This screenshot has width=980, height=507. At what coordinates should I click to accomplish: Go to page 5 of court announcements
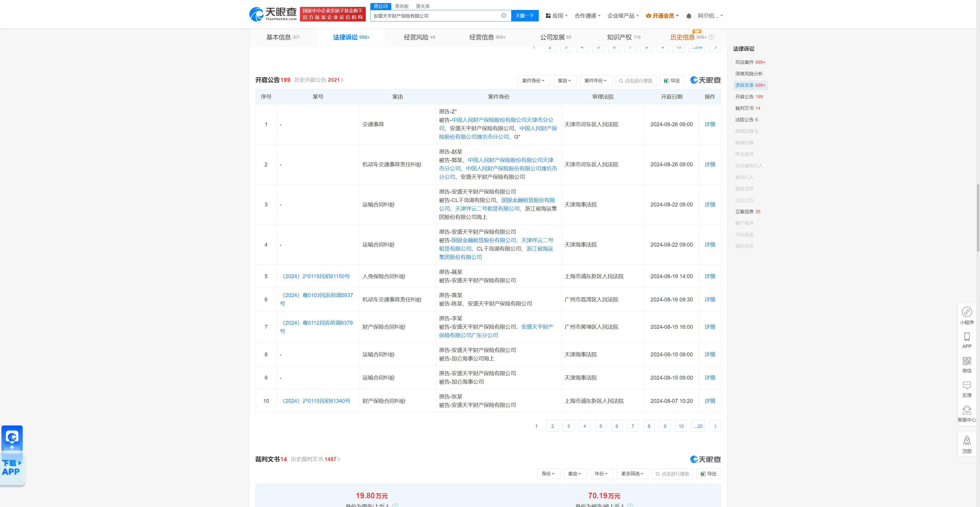pos(600,426)
